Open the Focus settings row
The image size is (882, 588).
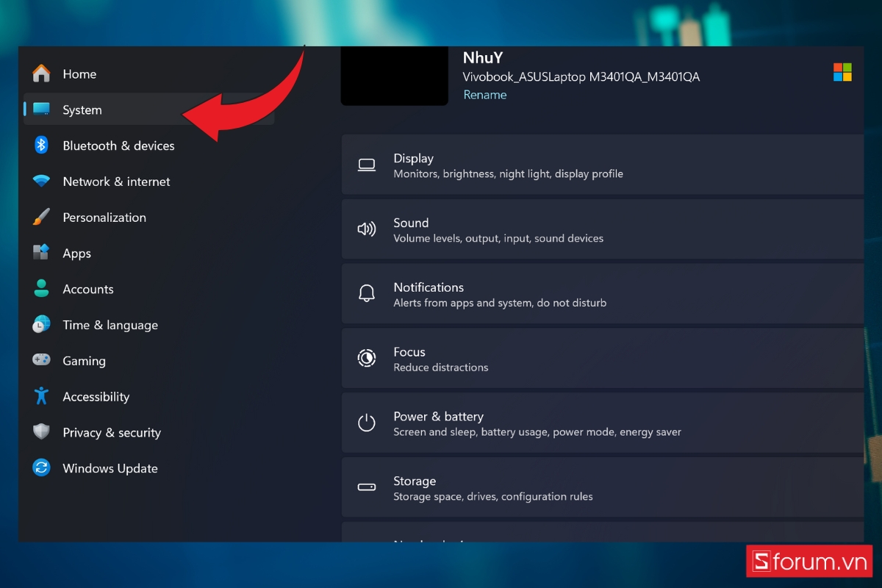(x=603, y=358)
